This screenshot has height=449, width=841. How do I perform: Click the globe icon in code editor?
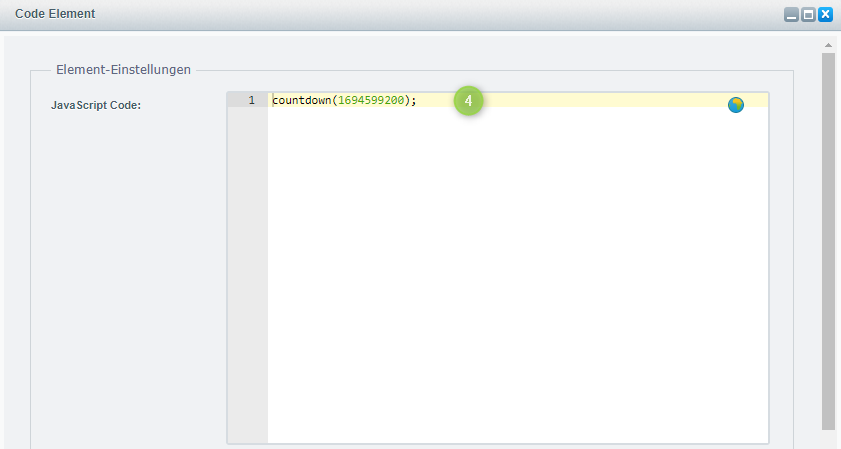click(735, 105)
